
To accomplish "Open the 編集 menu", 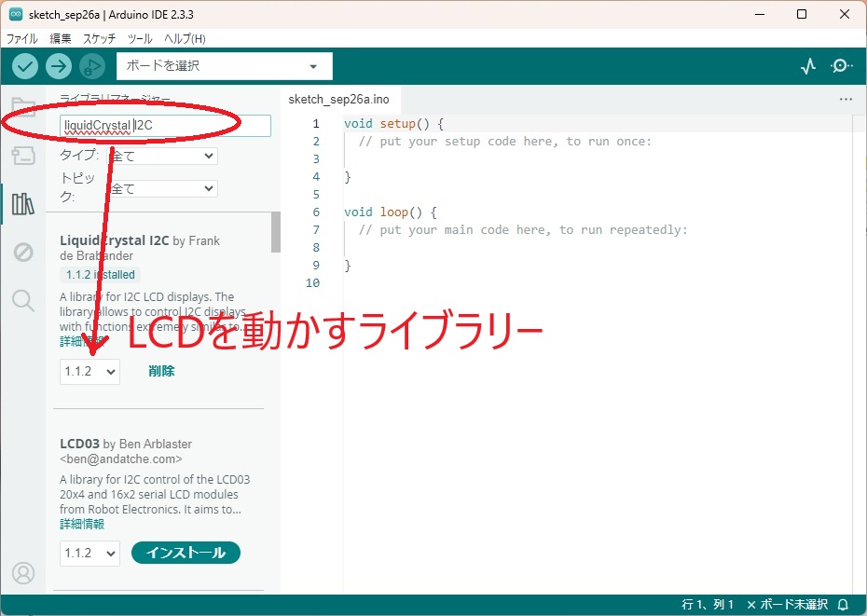I will pyautogui.click(x=61, y=39).
